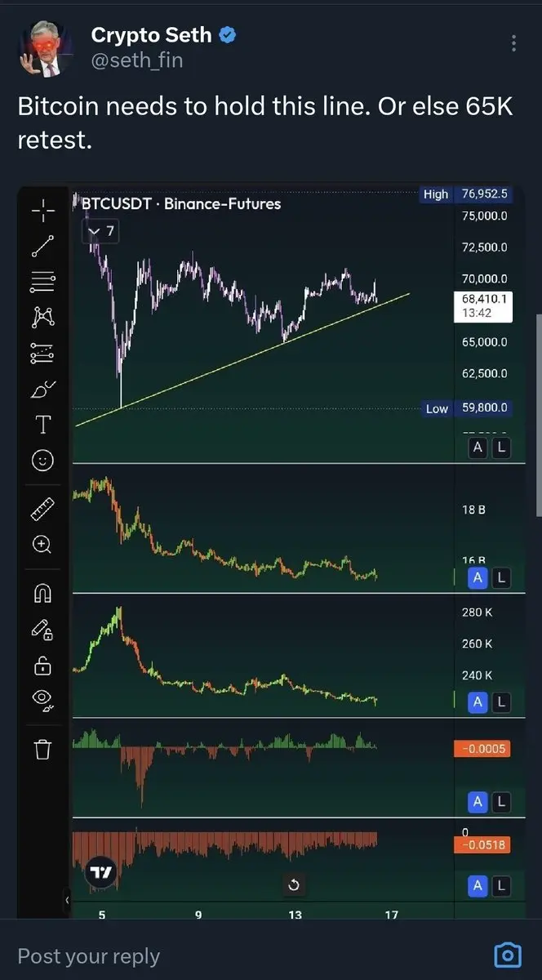This screenshot has height=980, width=542.
Task: Click the Low 59,800.0 label
Action: [x=466, y=408]
